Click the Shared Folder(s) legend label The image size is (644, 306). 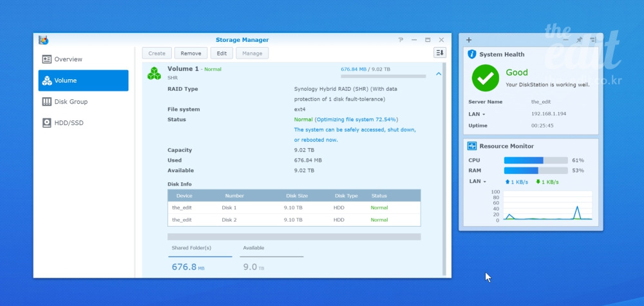point(191,247)
